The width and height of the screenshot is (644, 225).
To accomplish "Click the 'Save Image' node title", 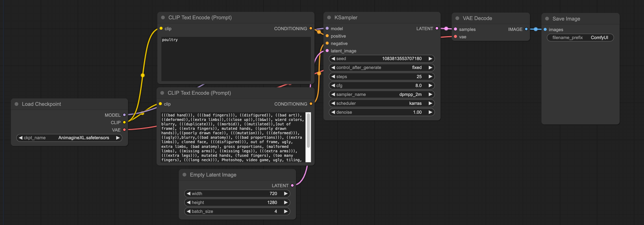I will (x=566, y=19).
